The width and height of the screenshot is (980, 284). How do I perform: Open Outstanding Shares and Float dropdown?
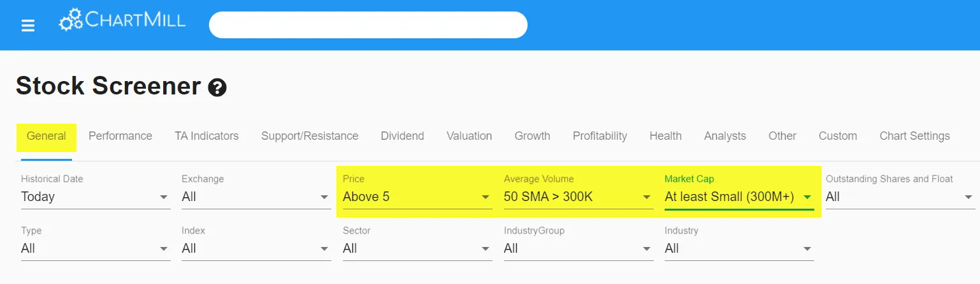[x=900, y=197]
